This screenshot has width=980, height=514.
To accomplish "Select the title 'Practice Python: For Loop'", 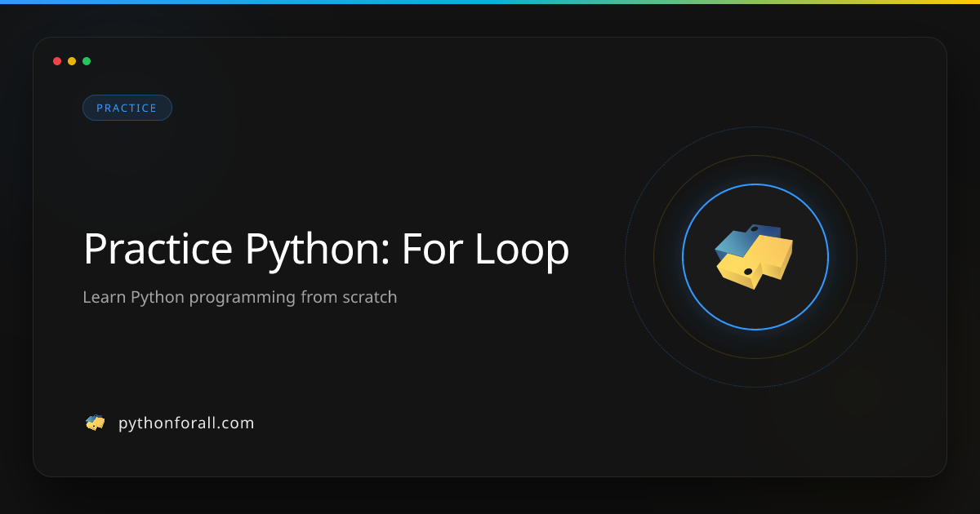I will point(326,250).
